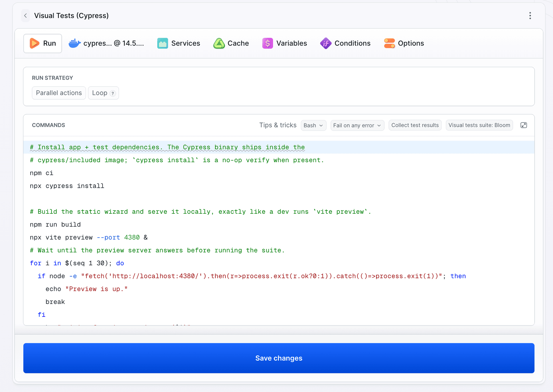Click the purple 'if' Conditions icon
The width and height of the screenshot is (553, 392).
[326, 43]
